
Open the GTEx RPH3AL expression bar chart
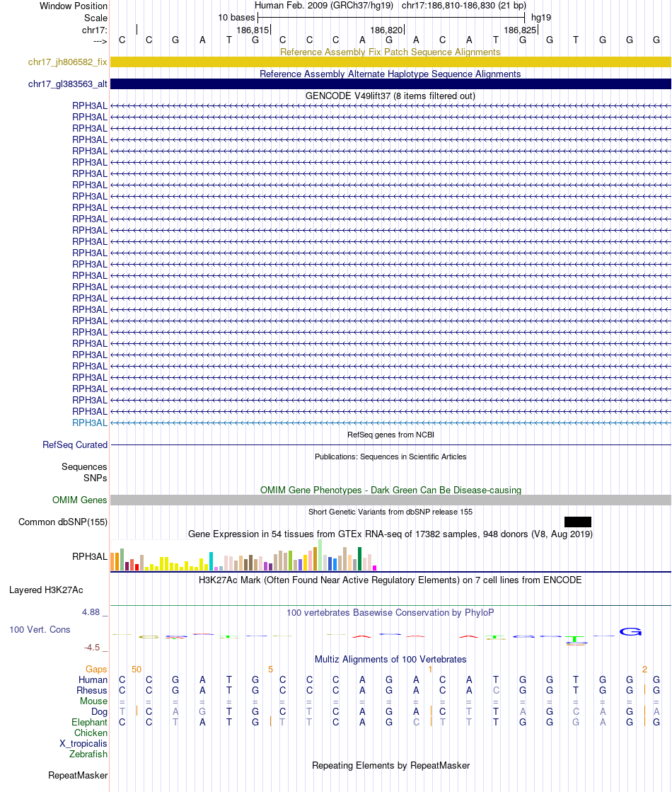click(244, 555)
